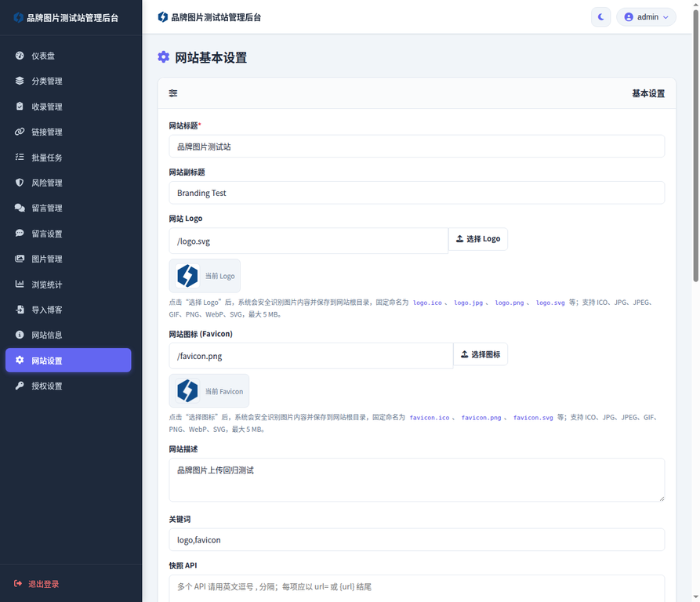Click the chain link icon beside 链接管理
The height and width of the screenshot is (602, 700).
[x=20, y=132]
